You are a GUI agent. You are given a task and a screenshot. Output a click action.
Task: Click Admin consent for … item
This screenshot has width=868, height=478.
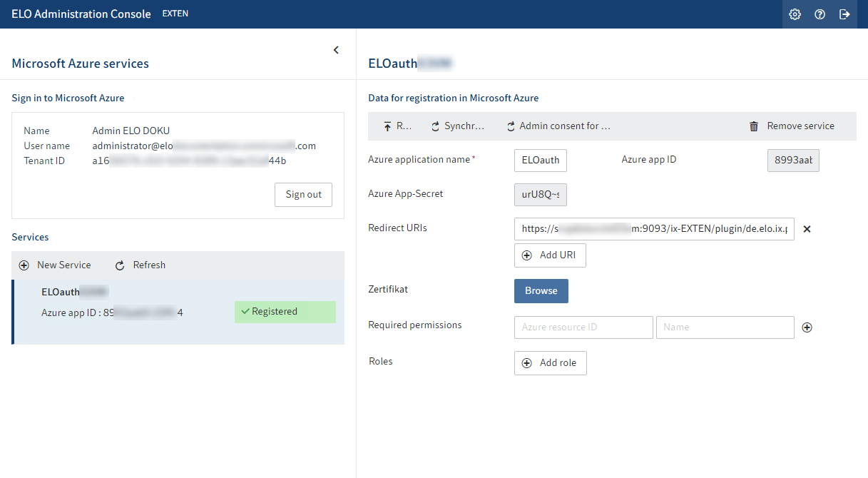[x=558, y=126]
